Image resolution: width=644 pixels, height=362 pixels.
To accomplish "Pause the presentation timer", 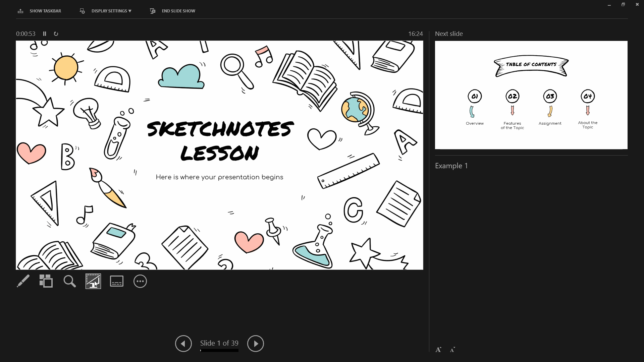I will coord(44,34).
